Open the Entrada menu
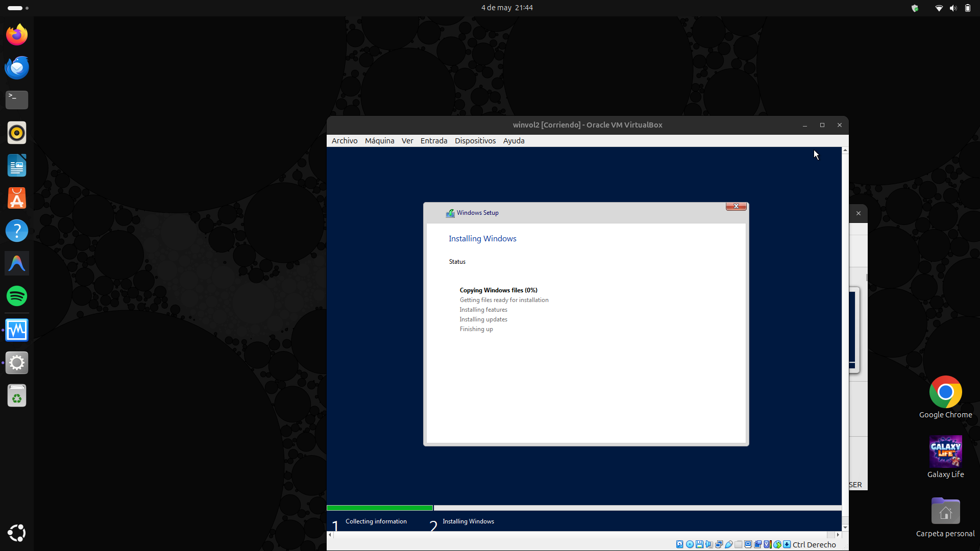Screen dimensions: 980x551 tap(434, 141)
